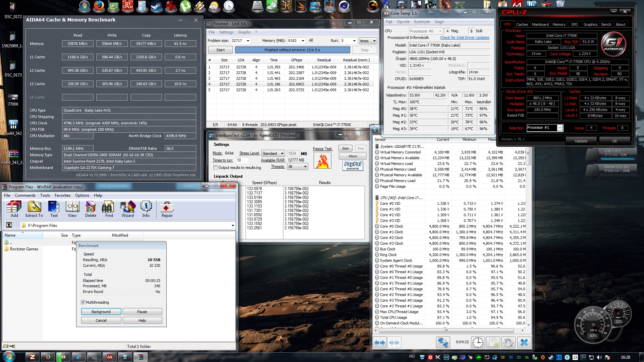Screen dimensions: 644x362
Task: Click the Delete icon in WinRAR toolbar
Action: (91, 209)
